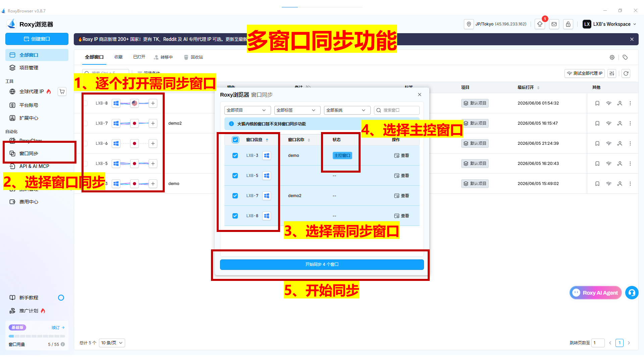The image size is (644, 362).
Task: Open column filter sliders icon
Action: pyautogui.click(x=612, y=73)
